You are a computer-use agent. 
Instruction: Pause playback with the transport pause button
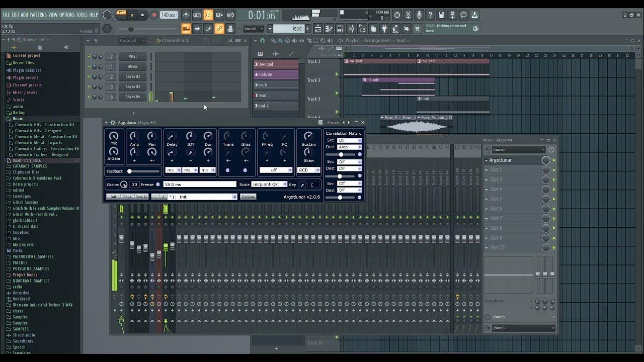click(x=132, y=15)
